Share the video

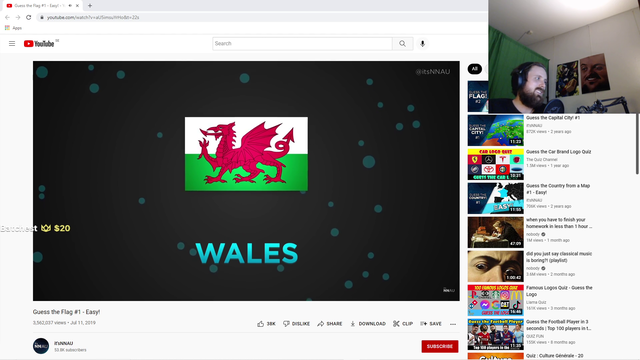pyautogui.click(x=330, y=324)
